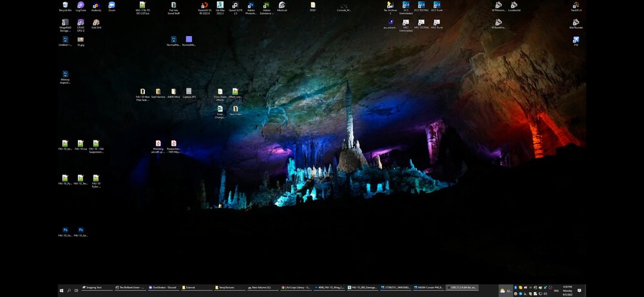Select the Capture.JPG file icon

click(189, 93)
